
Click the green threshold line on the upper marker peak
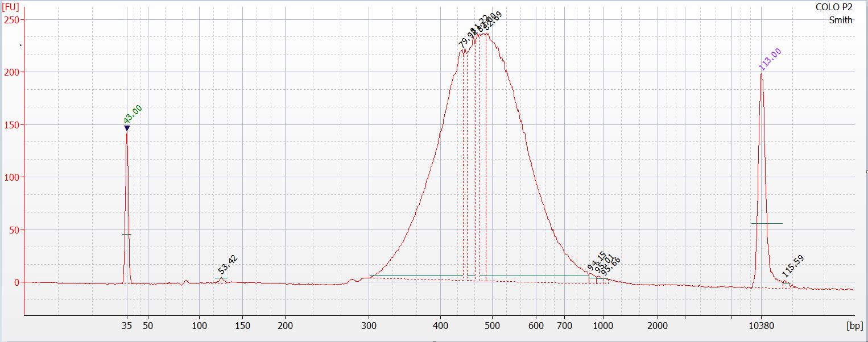point(767,223)
